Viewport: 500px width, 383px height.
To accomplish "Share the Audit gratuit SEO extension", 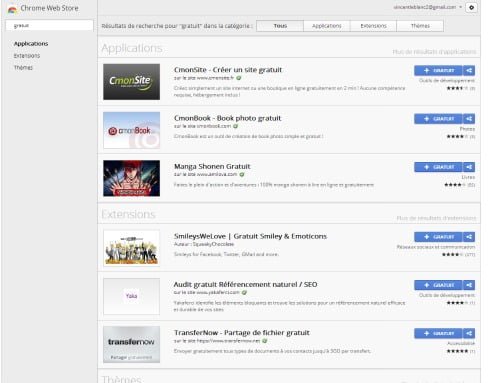I will pos(469,285).
